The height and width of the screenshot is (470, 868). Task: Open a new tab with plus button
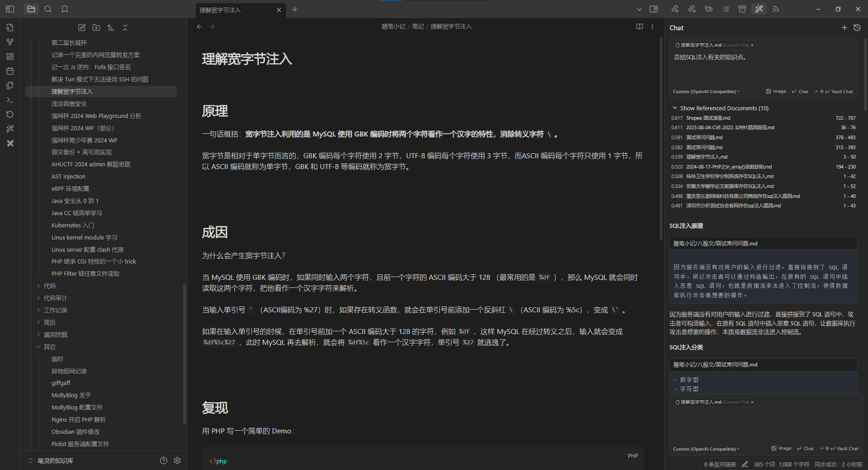pos(295,9)
